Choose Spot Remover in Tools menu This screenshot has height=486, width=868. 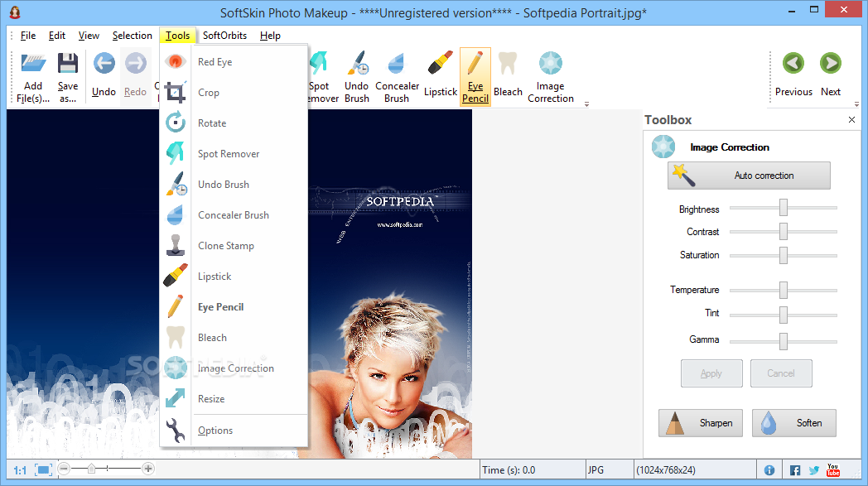(234, 154)
